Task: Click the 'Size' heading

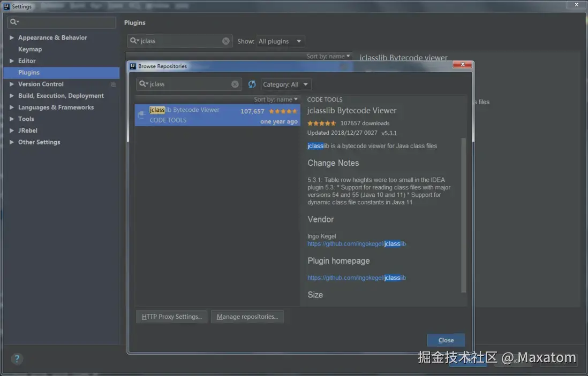Action: pos(315,295)
